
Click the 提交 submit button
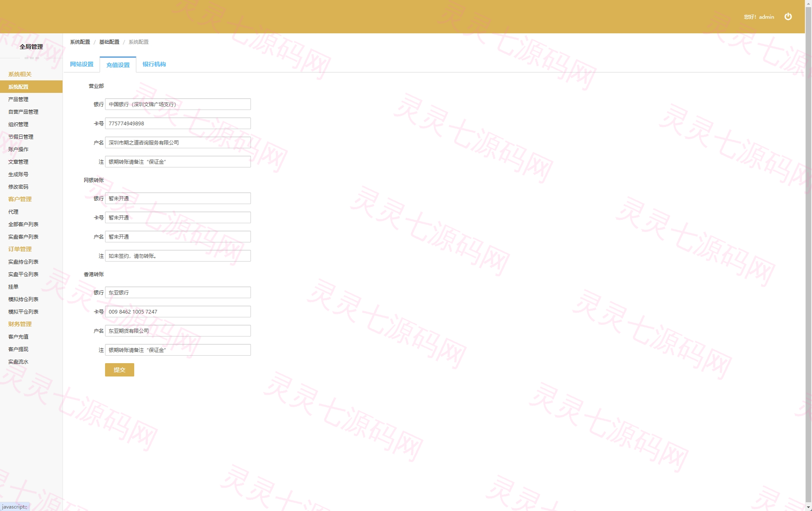[120, 370]
